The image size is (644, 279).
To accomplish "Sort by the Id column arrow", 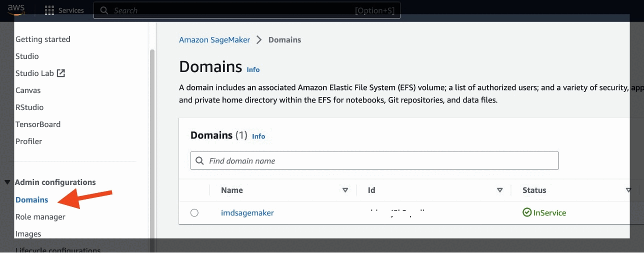I will tap(499, 190).
